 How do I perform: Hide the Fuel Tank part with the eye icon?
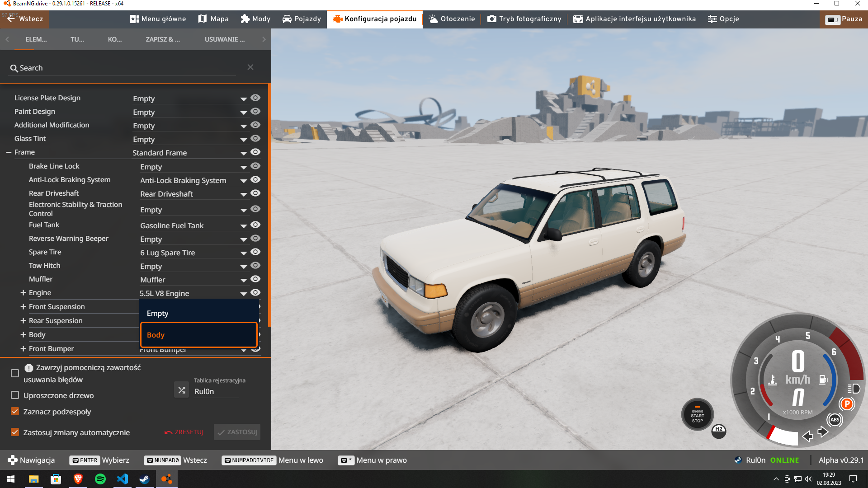[255, 225]
